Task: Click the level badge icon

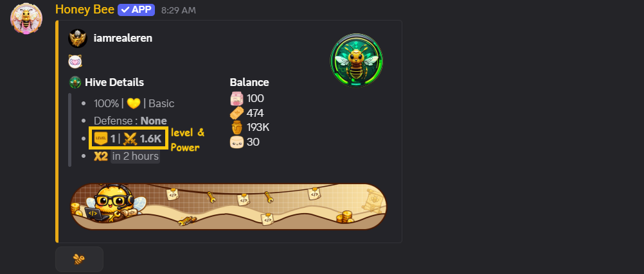Action: pos(101,139)
